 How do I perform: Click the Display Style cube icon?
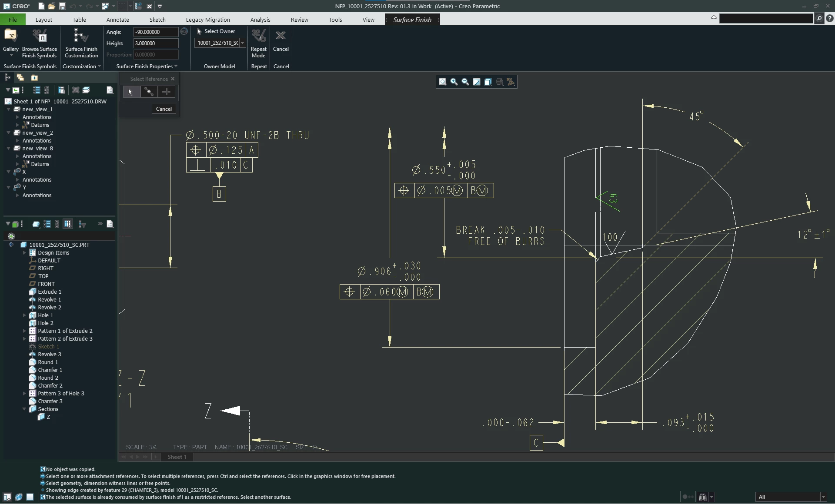pos(488,82)
